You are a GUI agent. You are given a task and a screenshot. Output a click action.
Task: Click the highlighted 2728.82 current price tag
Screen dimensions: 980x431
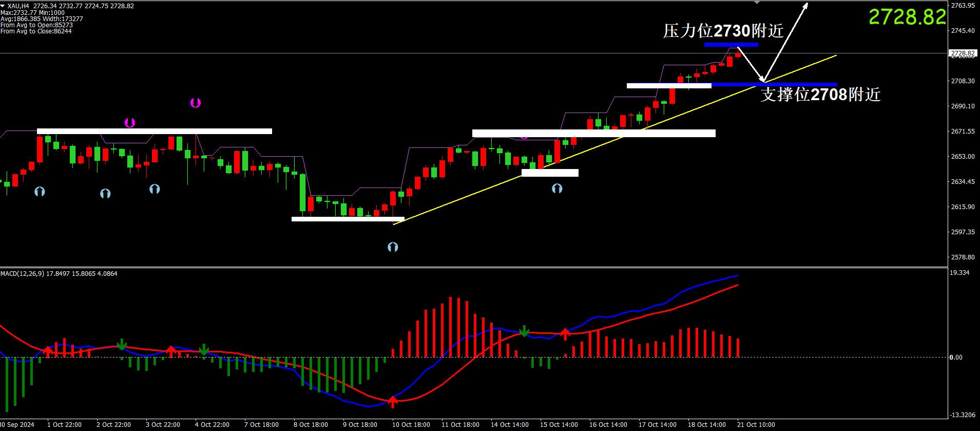coord(963,53)
